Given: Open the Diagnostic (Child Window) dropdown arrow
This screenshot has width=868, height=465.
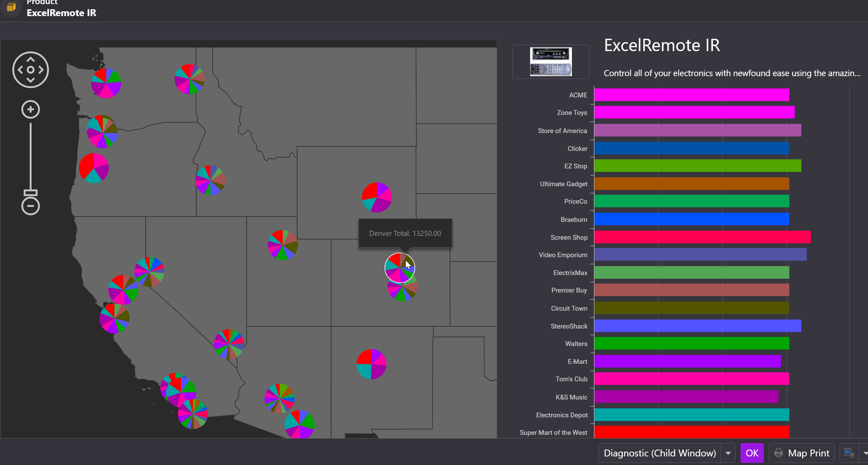Looking at the screenshot, I should tap(728, 453).
